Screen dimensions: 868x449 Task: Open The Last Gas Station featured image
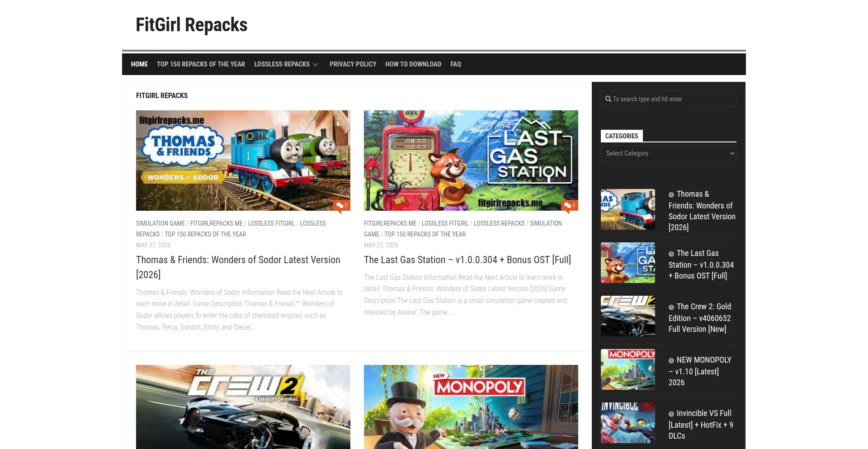pos(471,161)
